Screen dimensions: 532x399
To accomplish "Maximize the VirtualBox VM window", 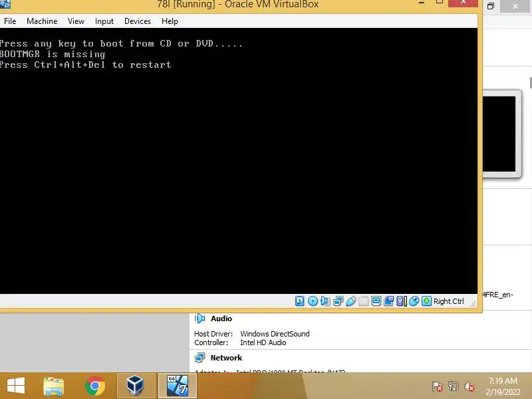I will pos(440,3).
